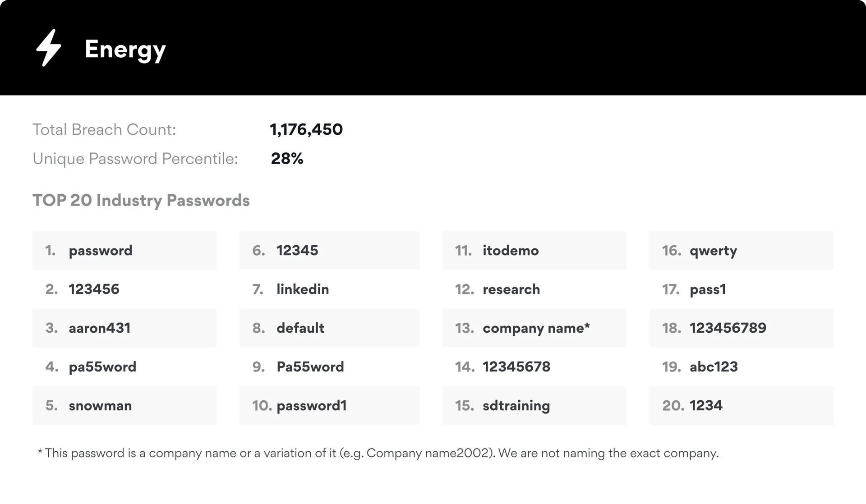Click the 'research' password entry
Screen dimensions: 866x504
click(511, 289)
